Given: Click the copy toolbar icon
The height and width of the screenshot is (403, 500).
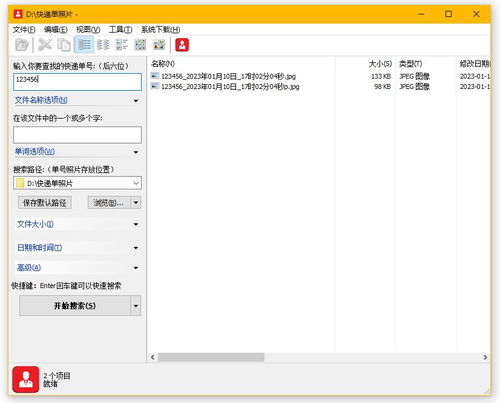Looking at the screenshot, I should tap(64, 45).
